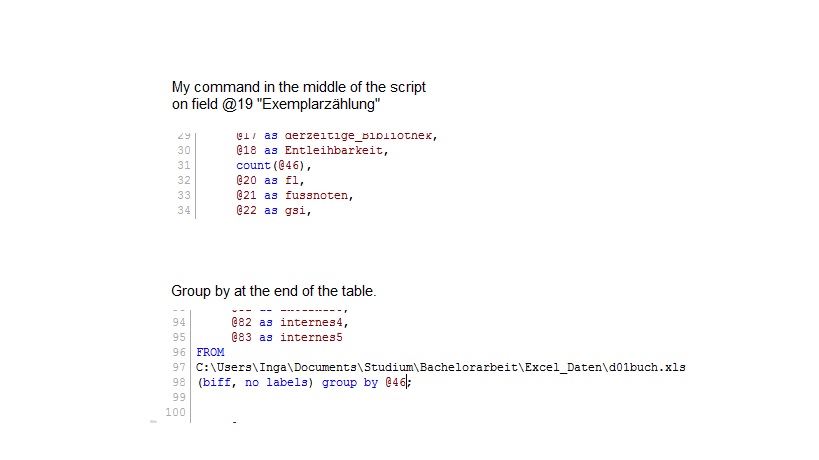Screen dimensions: 819x460
Task: Click the 'My command in the middle' heading text
Action: click(299, 87)
